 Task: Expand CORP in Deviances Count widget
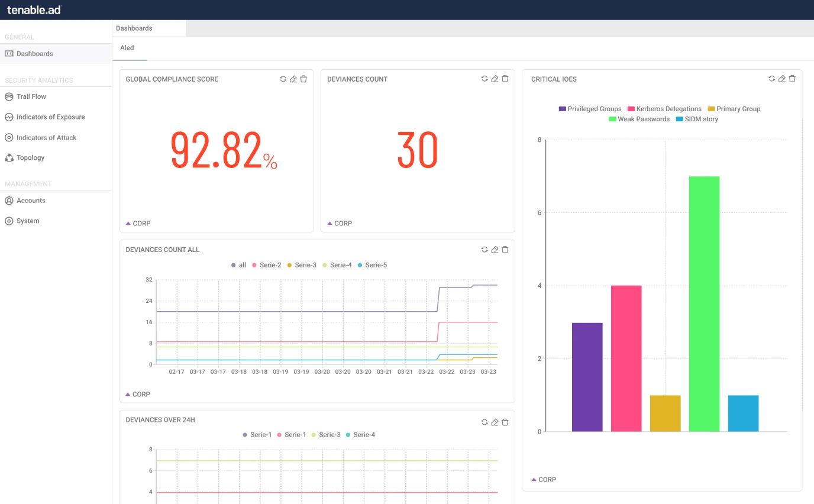pos(340,224)
